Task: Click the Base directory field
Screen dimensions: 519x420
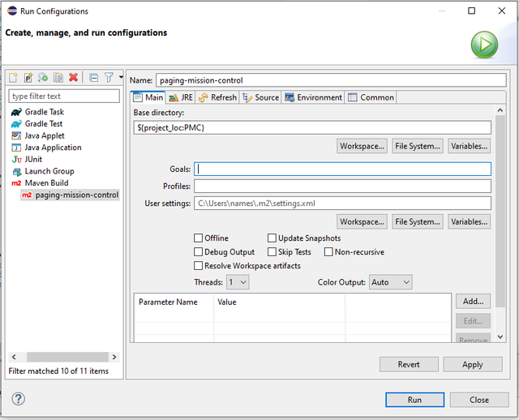Action: pos(312,128)
